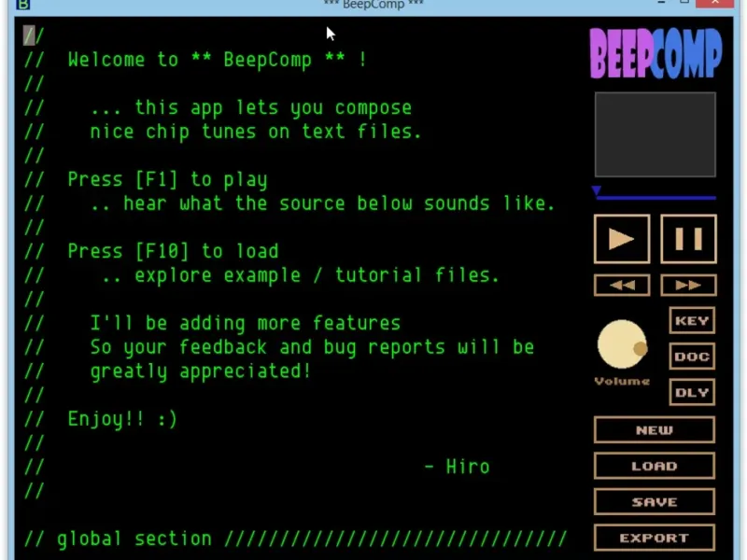Click SAVE to store the tune
The width and height of the screenshot is (747, 560).
655,502
